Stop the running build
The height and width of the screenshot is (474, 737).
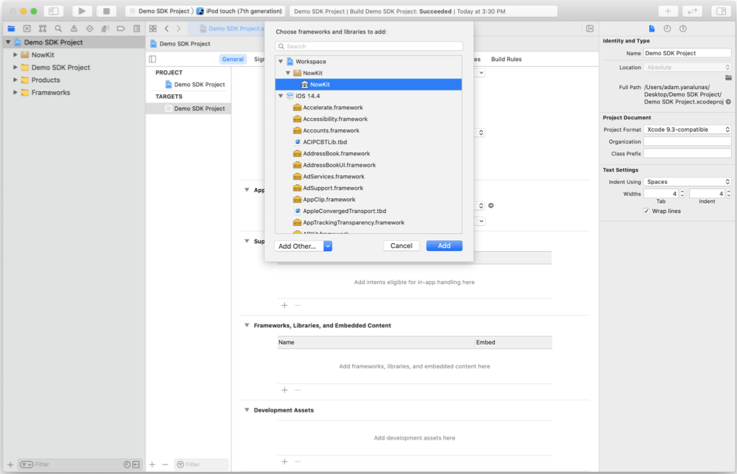pyautogui.click(x=106, y=11)
